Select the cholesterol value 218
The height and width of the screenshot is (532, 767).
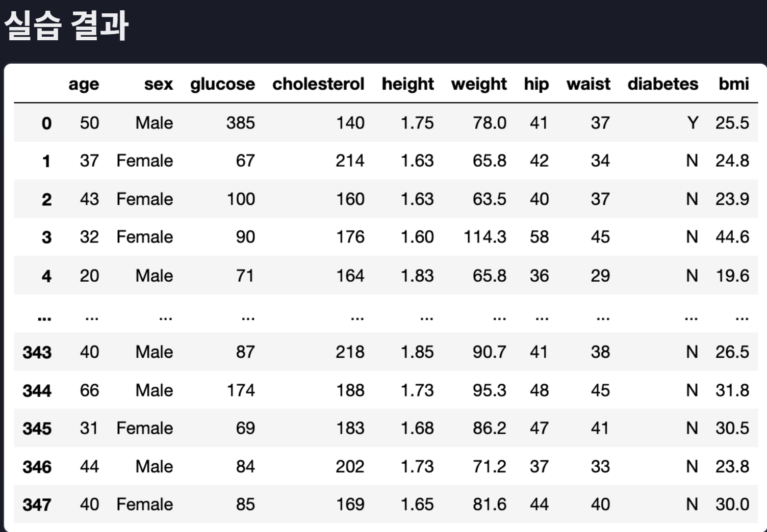[350, 352]
